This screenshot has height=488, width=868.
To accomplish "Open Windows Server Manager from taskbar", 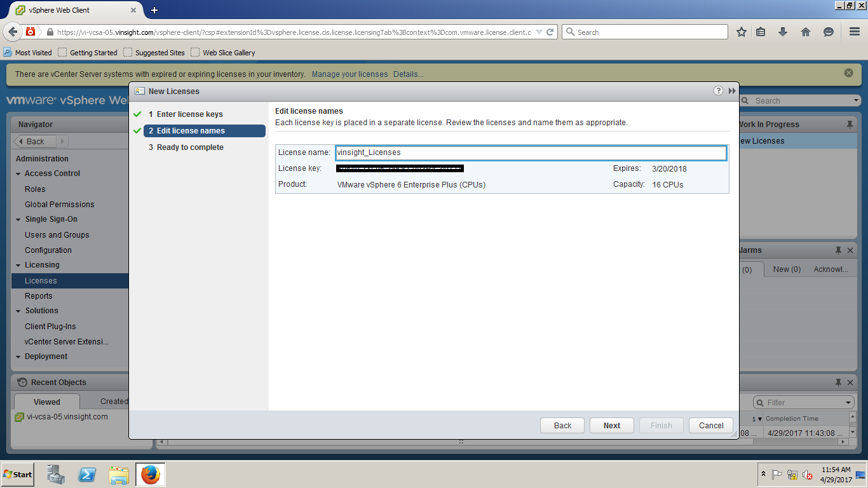I will point(57,475).
